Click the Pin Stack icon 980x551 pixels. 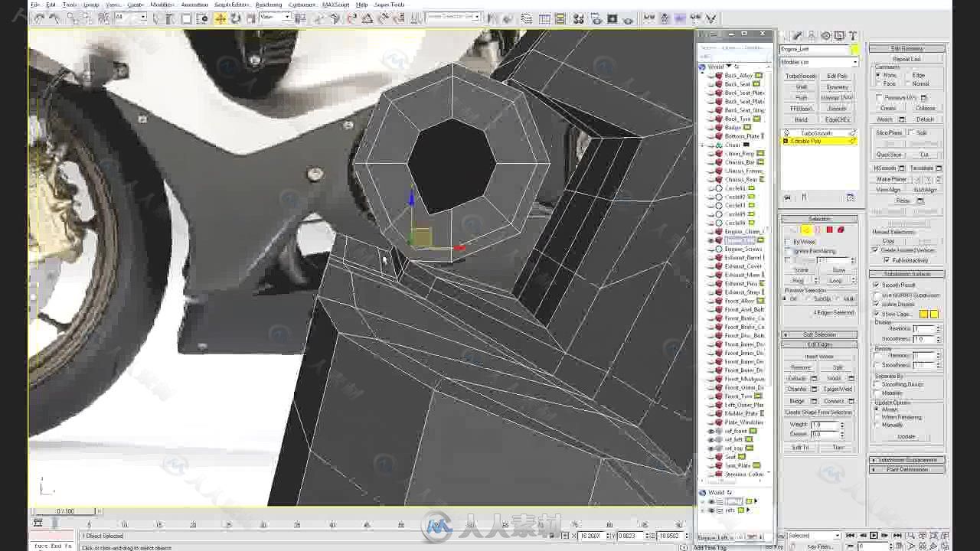pyautogui.click(x=787, y=197)
